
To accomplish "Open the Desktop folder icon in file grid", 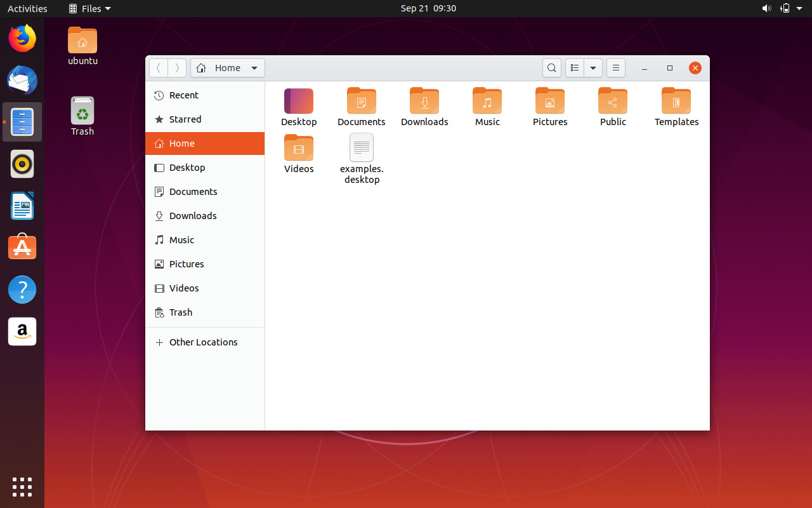I will tap(299, 101).
